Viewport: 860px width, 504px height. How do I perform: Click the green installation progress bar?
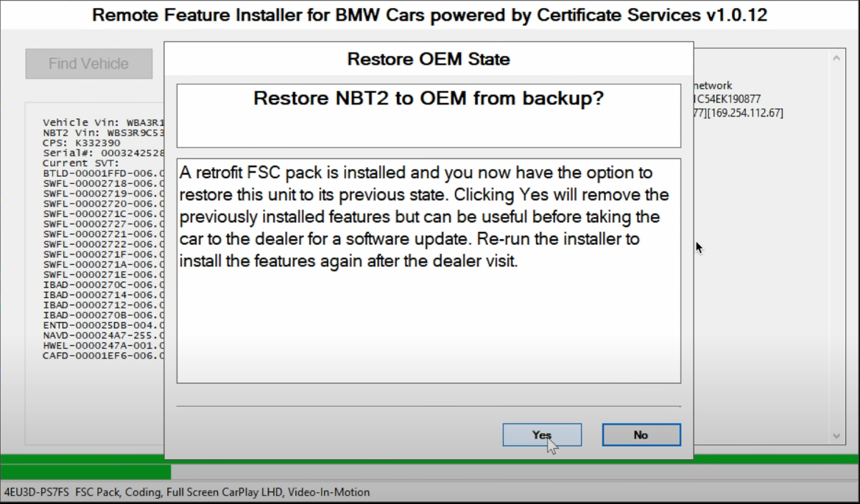pos(85,472)
